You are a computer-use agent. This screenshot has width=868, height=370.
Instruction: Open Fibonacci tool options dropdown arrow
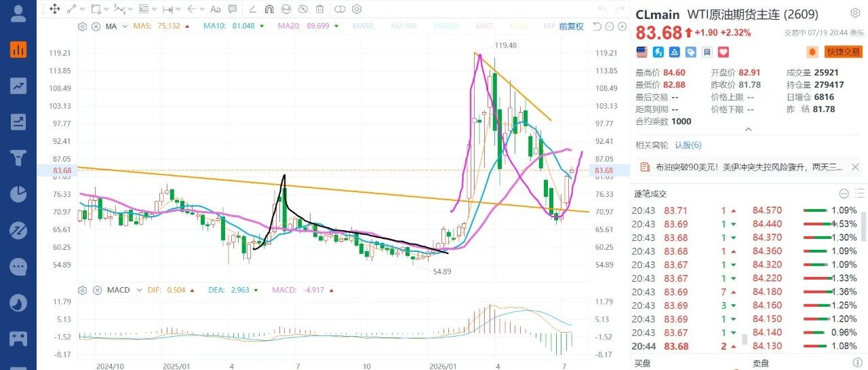pos(154,10)
